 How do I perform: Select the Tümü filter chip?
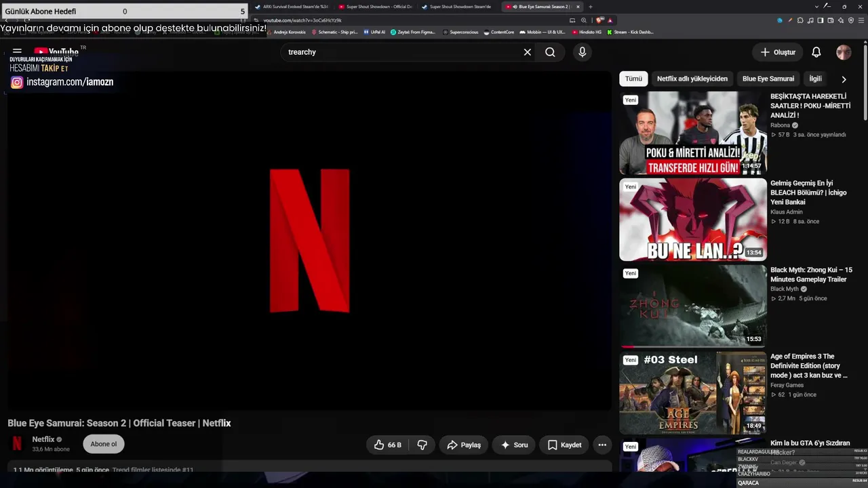[633, 79]
